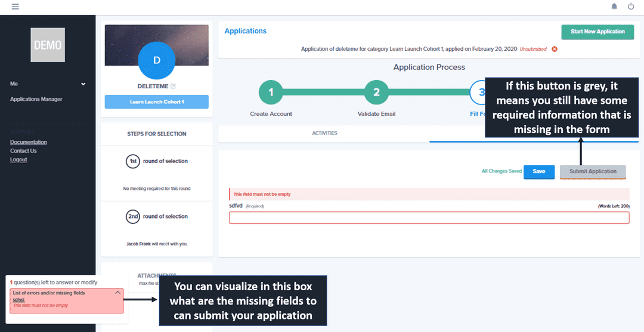644x332 pixels.
Task: Open the Documentation link
Action: [x=29, y=142]
